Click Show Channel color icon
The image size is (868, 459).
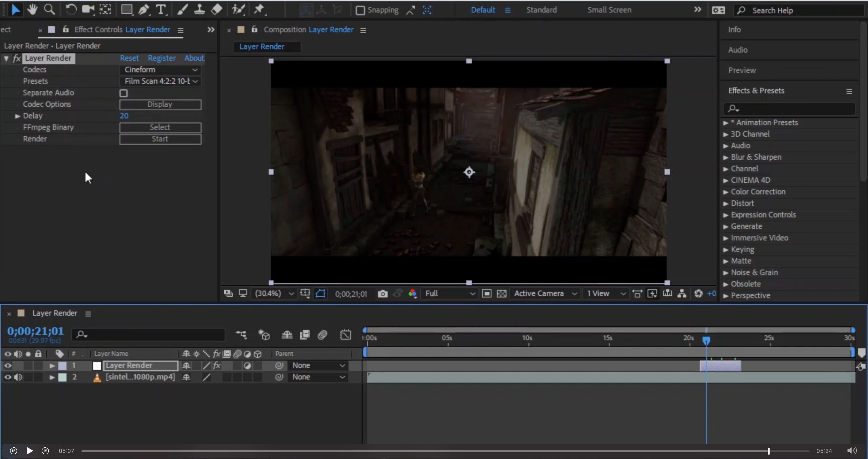[x=413, y=294]
